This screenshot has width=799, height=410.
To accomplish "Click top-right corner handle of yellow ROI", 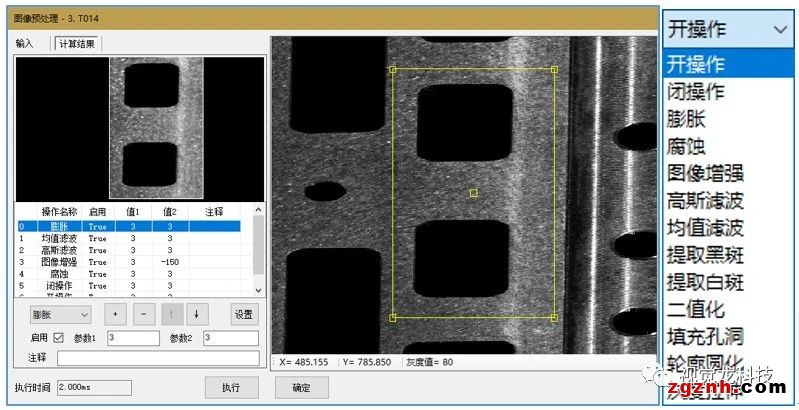I will 555,70.
